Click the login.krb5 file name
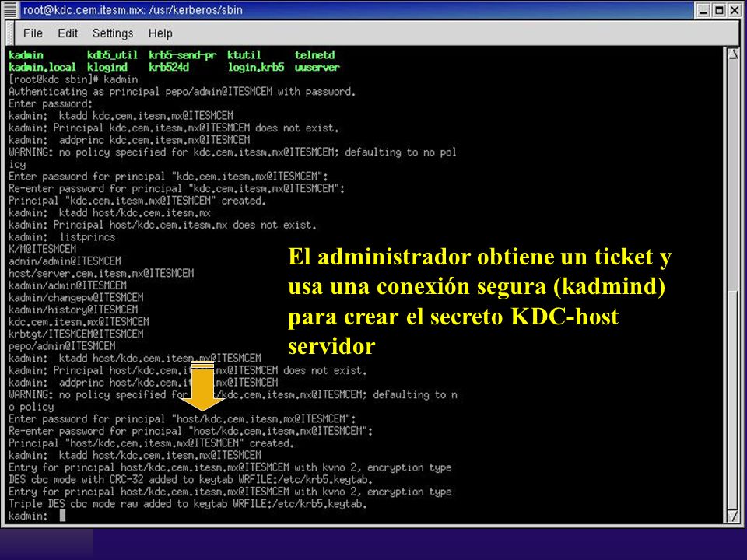747x560 pixels. (x=256, y=67)
